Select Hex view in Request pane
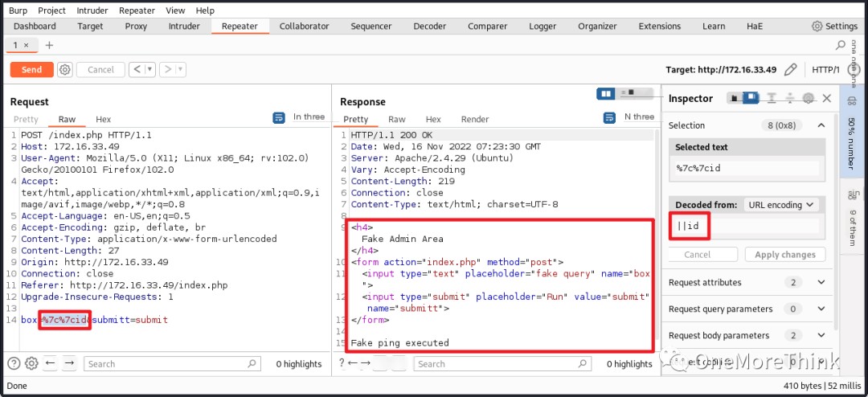 [x=104, y=119]
